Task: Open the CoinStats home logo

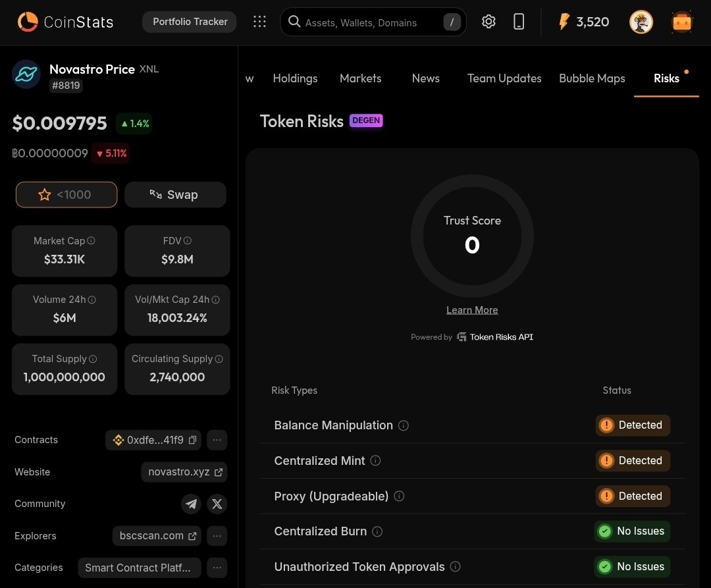Action: pyautogui.click(x=65, y=22)
